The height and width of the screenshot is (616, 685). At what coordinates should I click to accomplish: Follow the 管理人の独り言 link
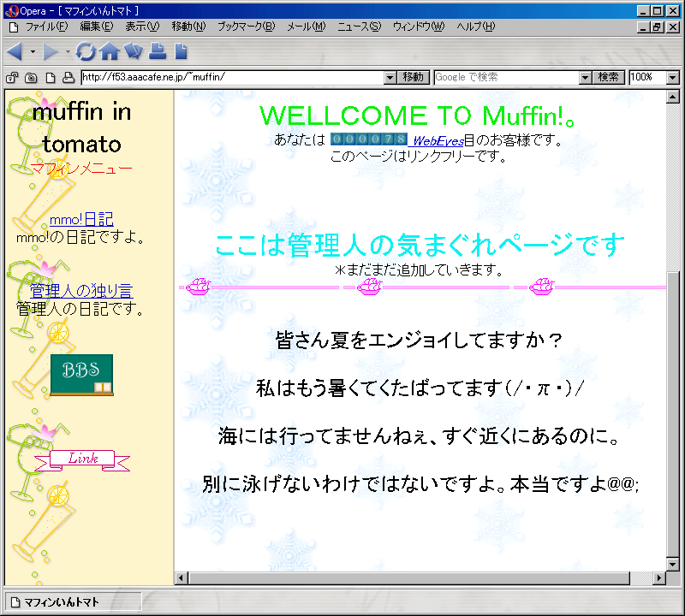click(81, 290)
